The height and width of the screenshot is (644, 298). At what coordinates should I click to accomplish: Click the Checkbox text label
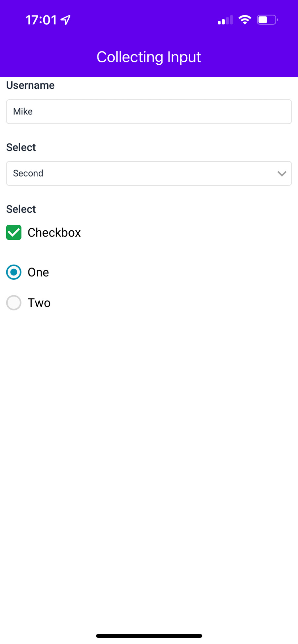[54, 233]
